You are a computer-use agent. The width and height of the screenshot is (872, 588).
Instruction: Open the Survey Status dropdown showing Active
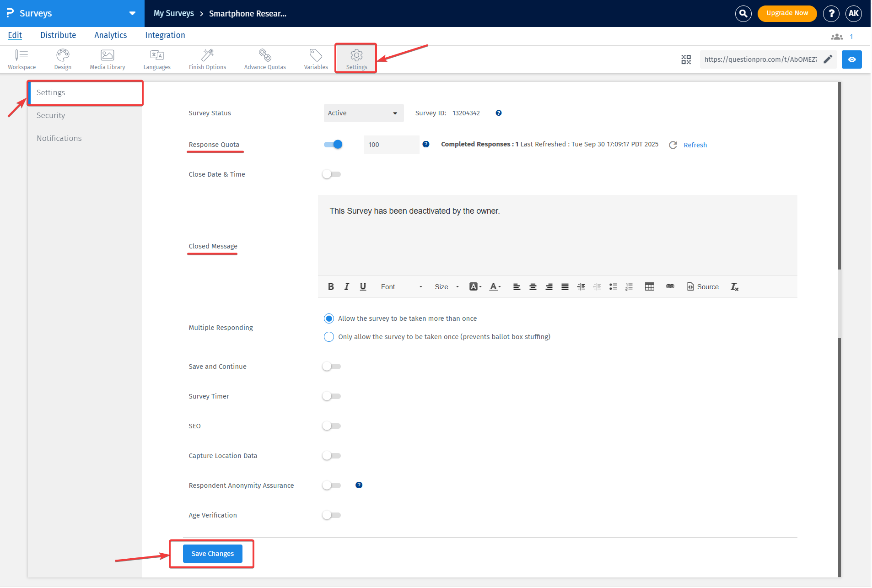point(363,113)
